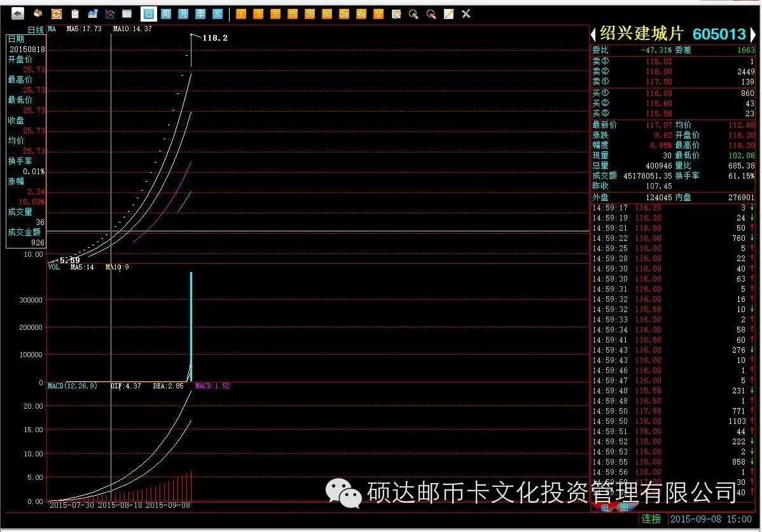This screenshot has width=762, height=532.
Task: Go to next stock with right arrow
Action: pyautogui.click(x=752, y=34)
